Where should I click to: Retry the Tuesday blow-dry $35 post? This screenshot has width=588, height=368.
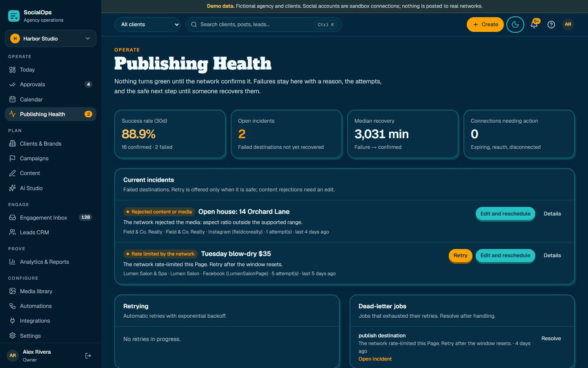pos(460,256)
